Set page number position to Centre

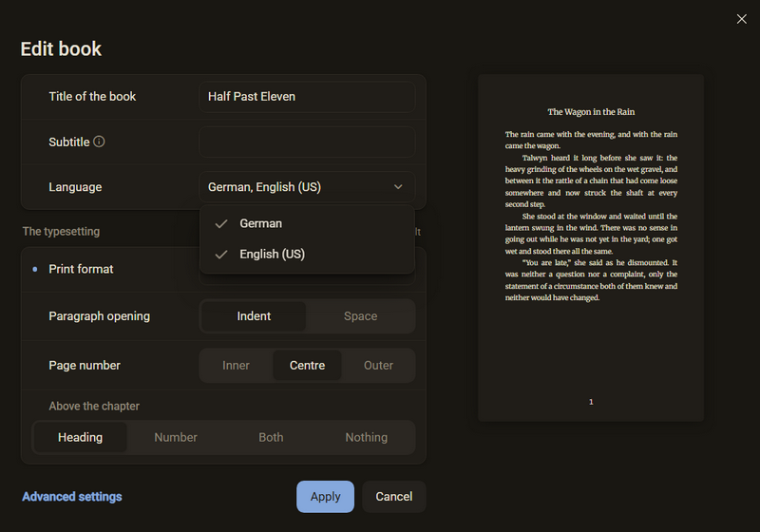point(307,366)
